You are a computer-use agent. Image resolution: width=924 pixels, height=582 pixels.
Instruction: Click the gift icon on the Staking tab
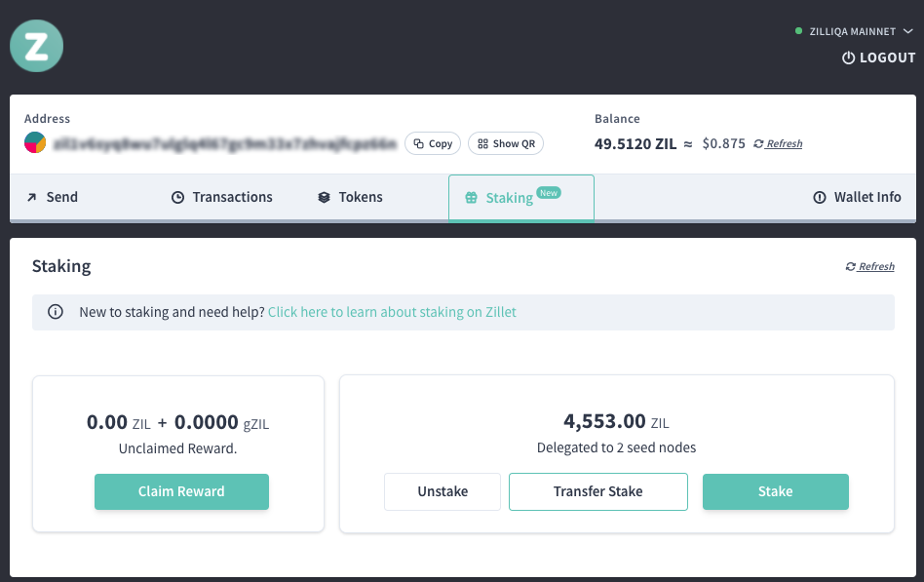click(x=473, y=196)
